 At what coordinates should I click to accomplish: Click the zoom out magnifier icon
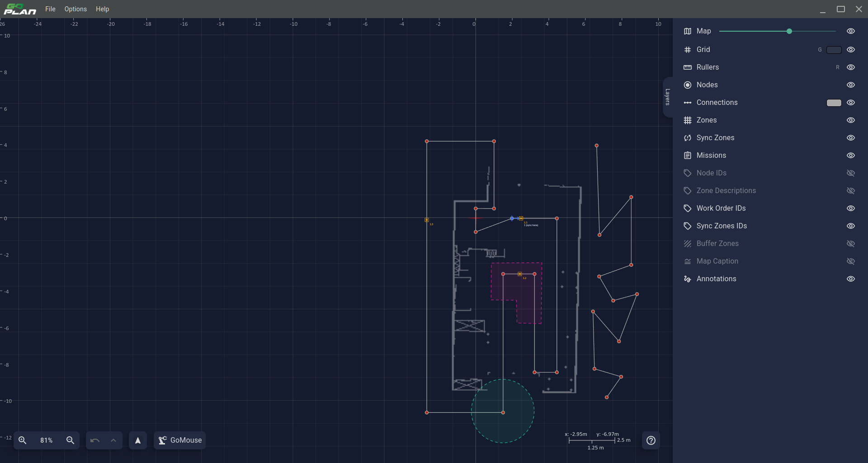[70, 440]
